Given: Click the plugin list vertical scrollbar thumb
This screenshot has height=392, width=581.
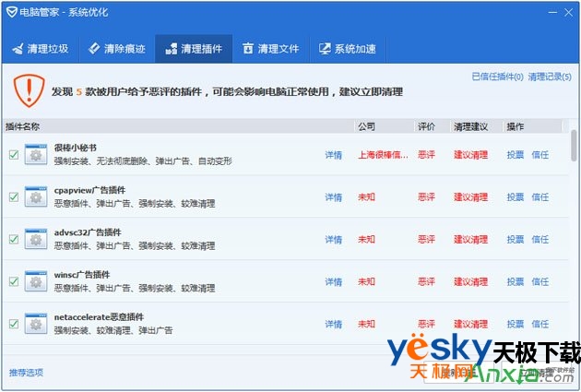Looking at the screenshot, I should click(x=574, y=145).
